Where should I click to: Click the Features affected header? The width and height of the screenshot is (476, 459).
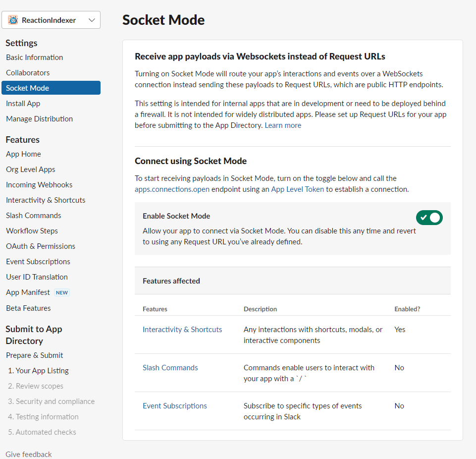pyautogui.click(x=171, y=281)
